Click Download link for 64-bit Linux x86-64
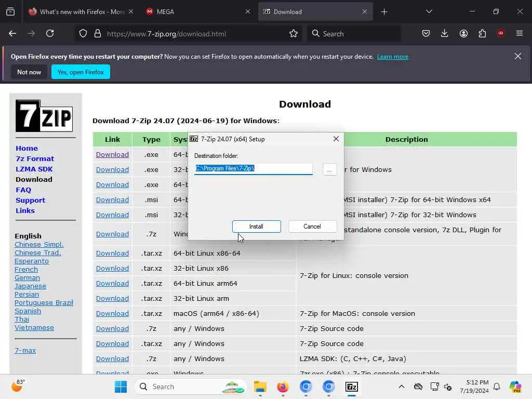The height and width of the screenshot is (399, 532). [112, 254]
